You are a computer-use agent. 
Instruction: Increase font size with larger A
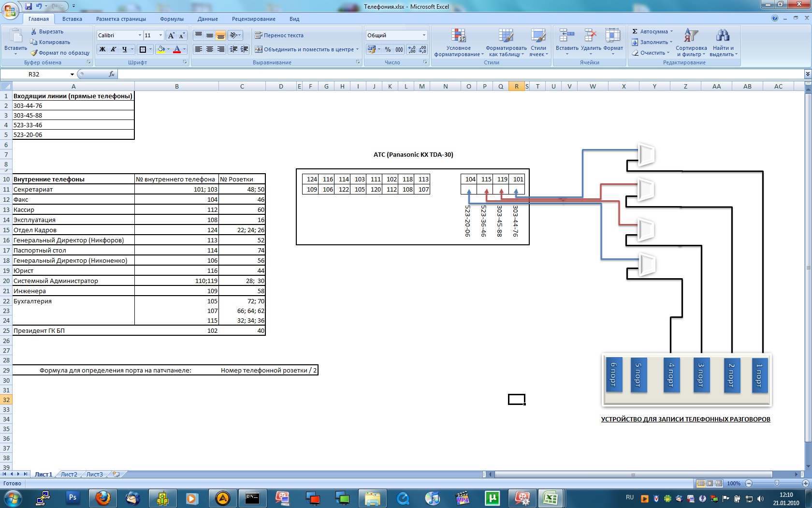pyautogui.click(x=171, y=35)
